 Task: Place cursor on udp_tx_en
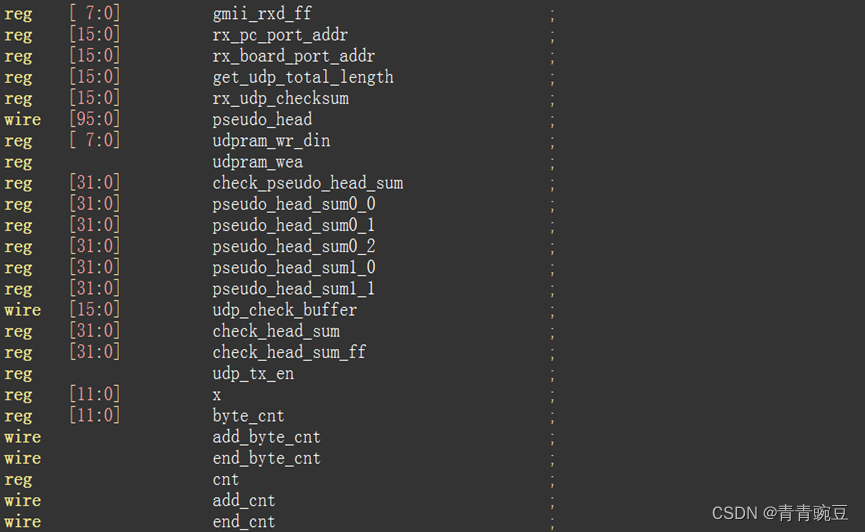[x=253, y=374]
